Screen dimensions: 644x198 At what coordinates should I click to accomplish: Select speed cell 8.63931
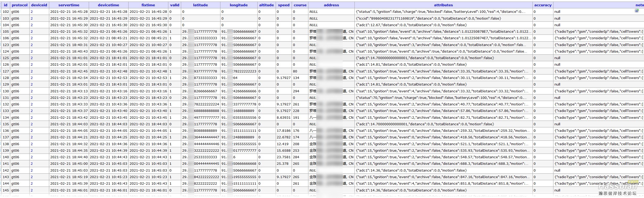click(x=284, y=118)
